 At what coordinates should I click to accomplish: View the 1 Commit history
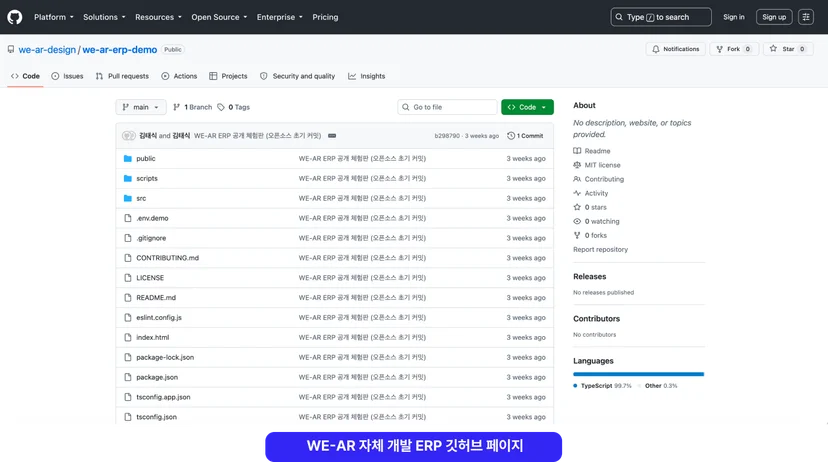click(x=525, y=136)
